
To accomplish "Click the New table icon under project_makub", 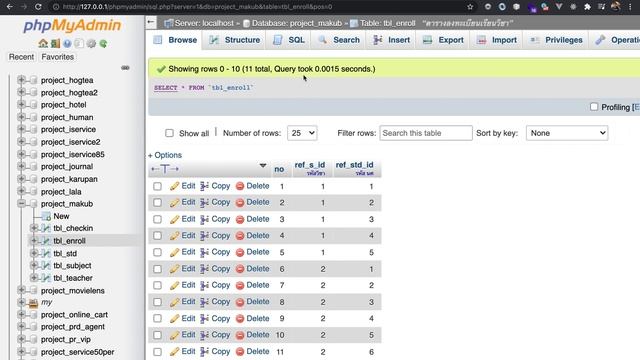I will [47, 216].
